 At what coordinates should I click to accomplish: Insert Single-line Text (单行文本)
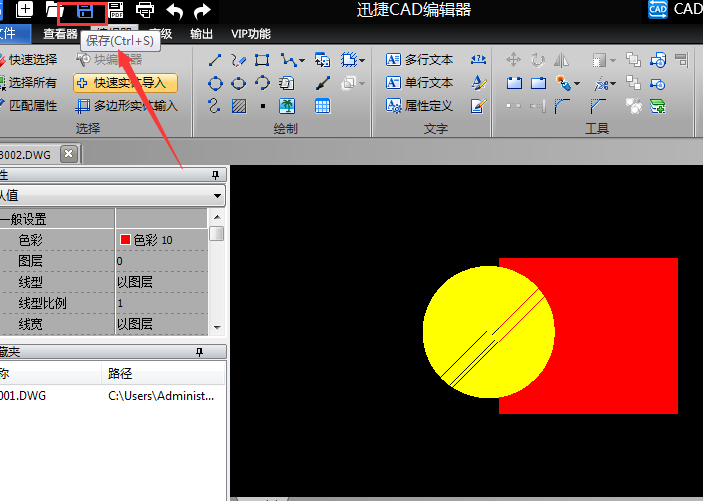click(x=419, y=83)
